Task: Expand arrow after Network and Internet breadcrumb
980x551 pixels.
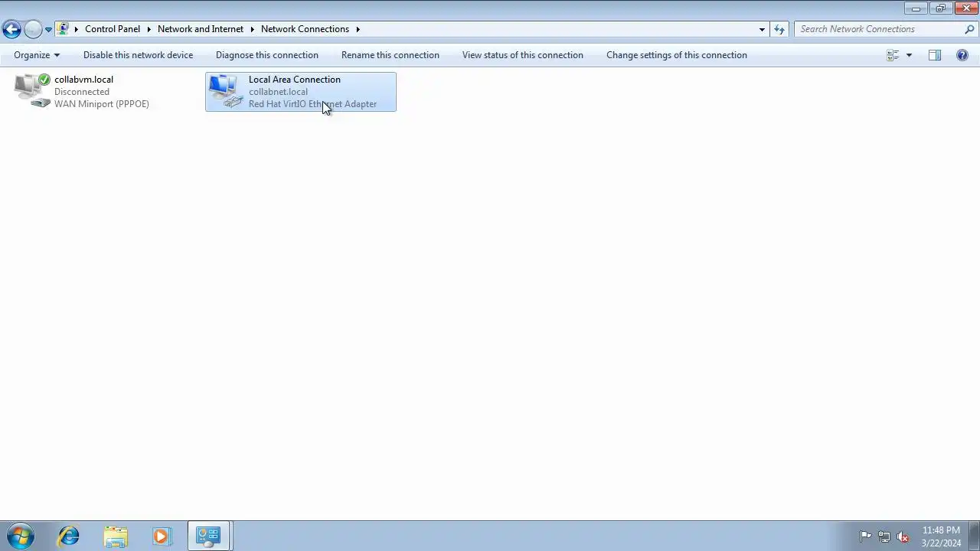Action: point(252,29)
